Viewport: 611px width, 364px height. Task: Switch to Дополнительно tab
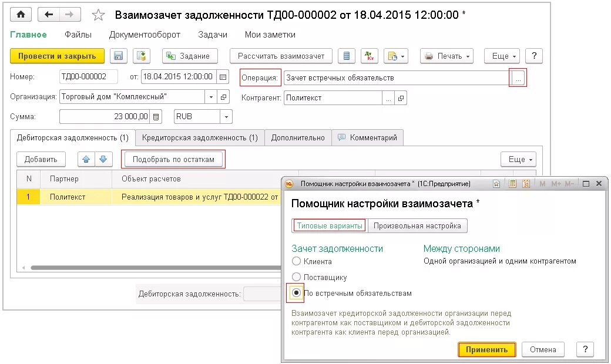click(x=298, y=138)
